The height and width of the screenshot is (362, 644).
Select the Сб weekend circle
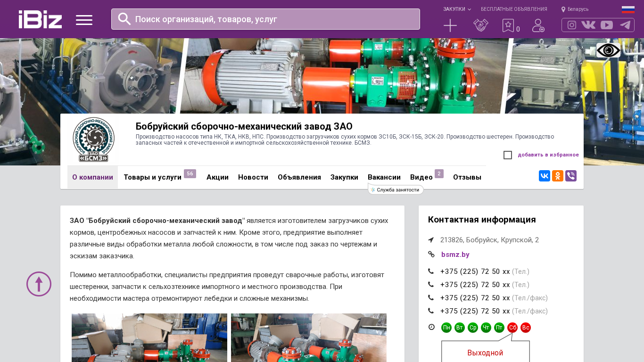click(512, 328)
